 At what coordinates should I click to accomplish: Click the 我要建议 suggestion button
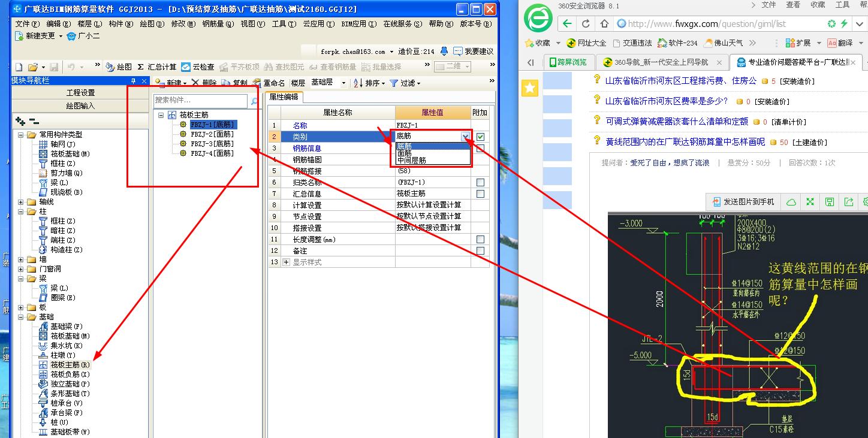pyautogui.click(x=474, y=52)
